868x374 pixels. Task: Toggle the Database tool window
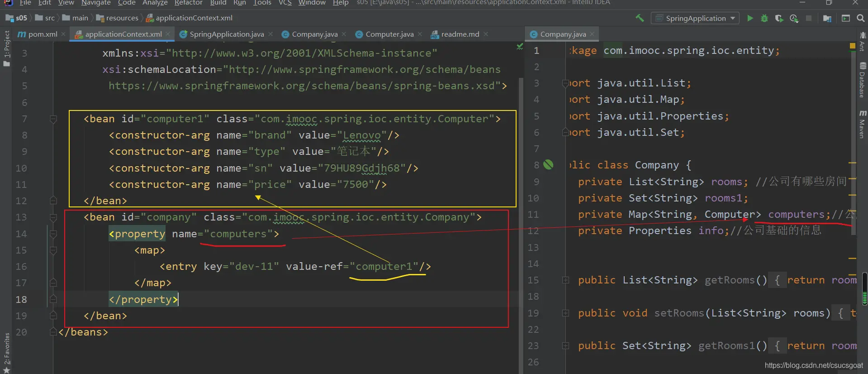[862, 81]
